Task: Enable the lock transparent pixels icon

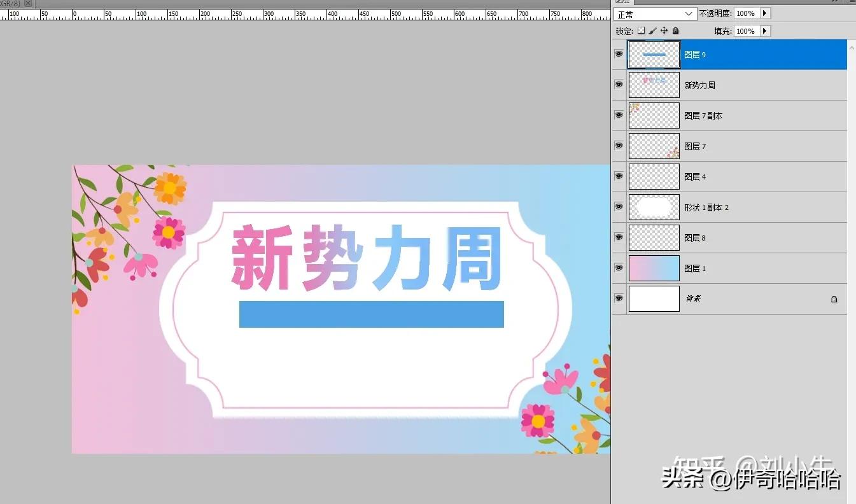Action: click(x=641, y=31)
